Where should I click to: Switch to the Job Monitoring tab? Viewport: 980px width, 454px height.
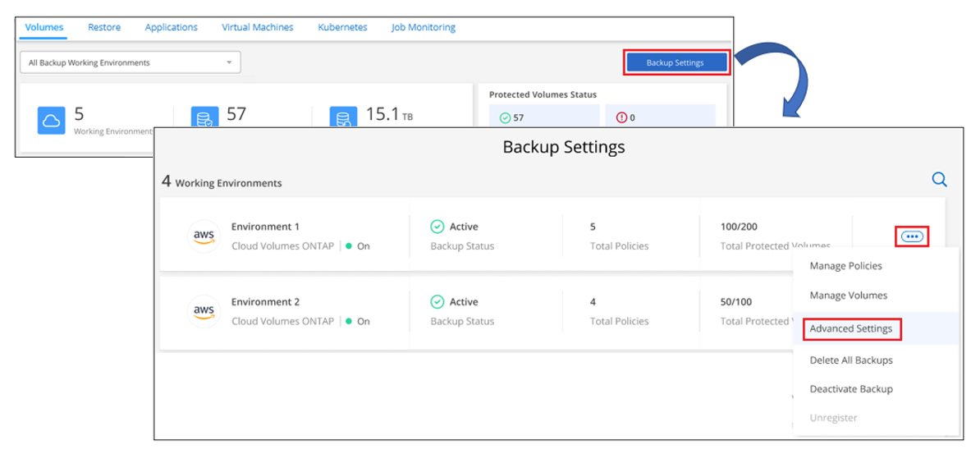tap(424, 28)
